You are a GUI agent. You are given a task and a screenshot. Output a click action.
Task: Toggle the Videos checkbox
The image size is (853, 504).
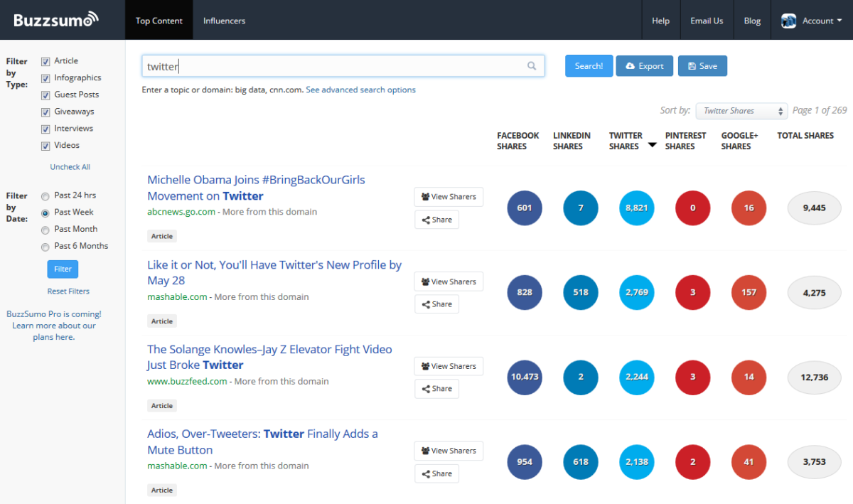tap(46, 146)
